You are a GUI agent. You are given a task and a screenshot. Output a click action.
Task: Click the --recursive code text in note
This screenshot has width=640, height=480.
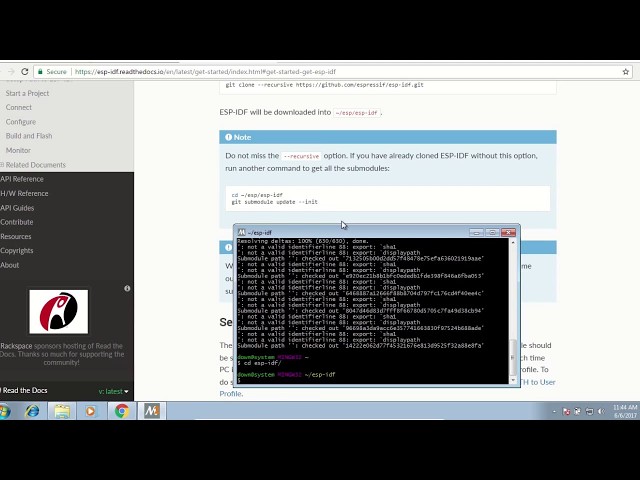pos(301,156)
